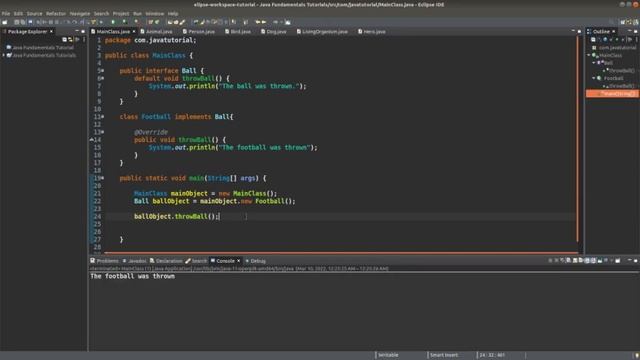Close the MainClass.java editor tab
The height and width of the screenshot is (360, 640).
click(x=134, y=31)
